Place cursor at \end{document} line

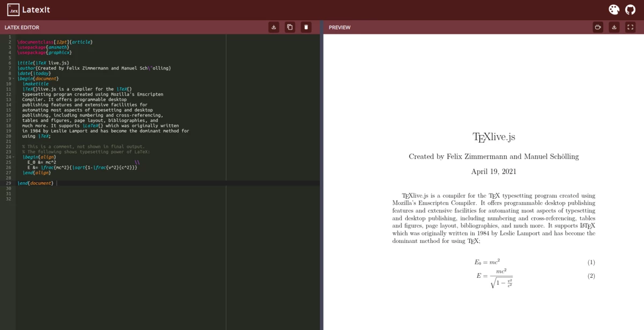[x=35, y=183]
